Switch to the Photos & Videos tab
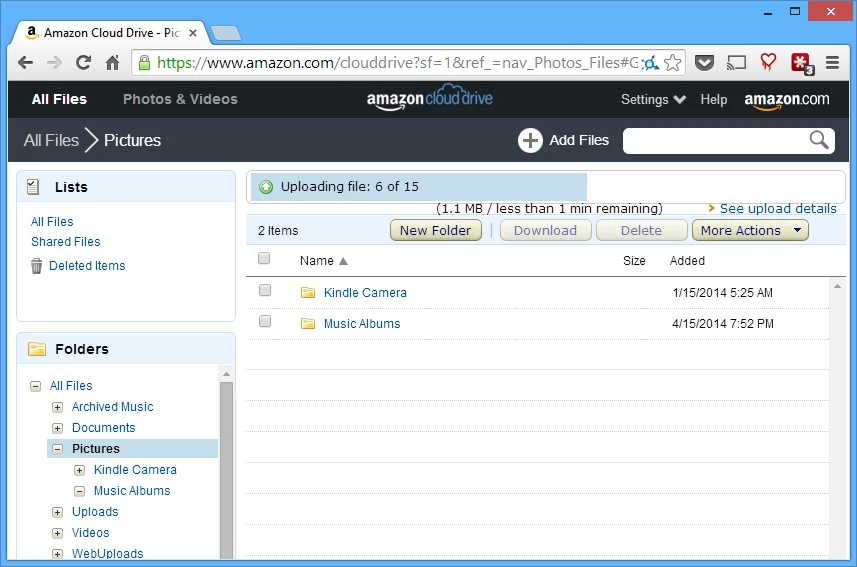This screenshot has width=857, height=567. 180,99
